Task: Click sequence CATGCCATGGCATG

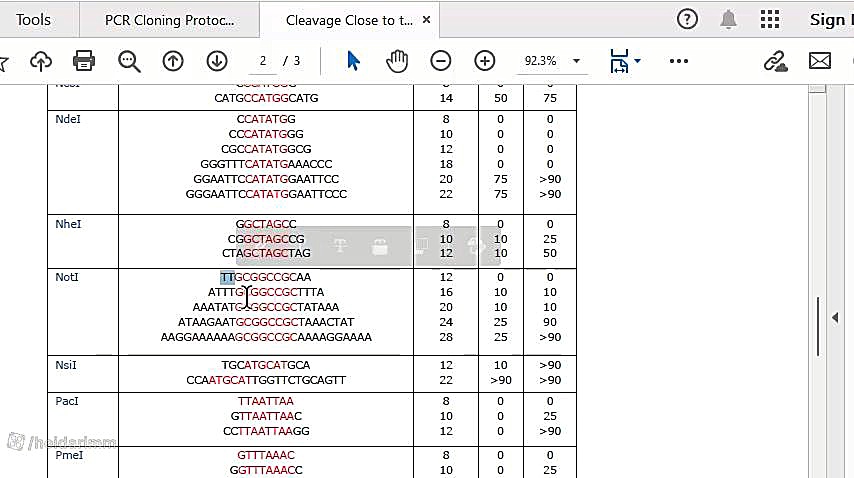Action: point(266,98)
